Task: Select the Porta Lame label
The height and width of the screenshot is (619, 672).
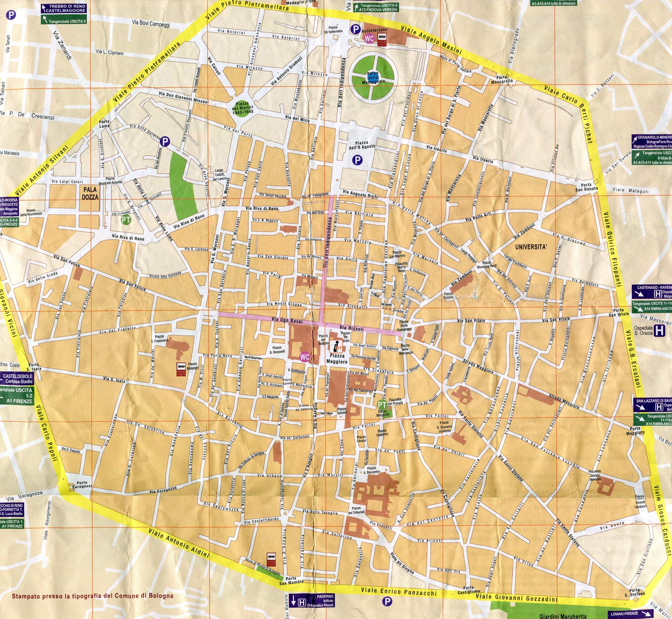Action: (x=104, y=124)
